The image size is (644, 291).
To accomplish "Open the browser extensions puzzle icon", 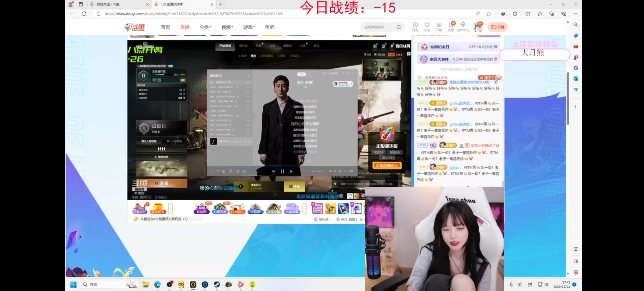I will pos(515,14).
